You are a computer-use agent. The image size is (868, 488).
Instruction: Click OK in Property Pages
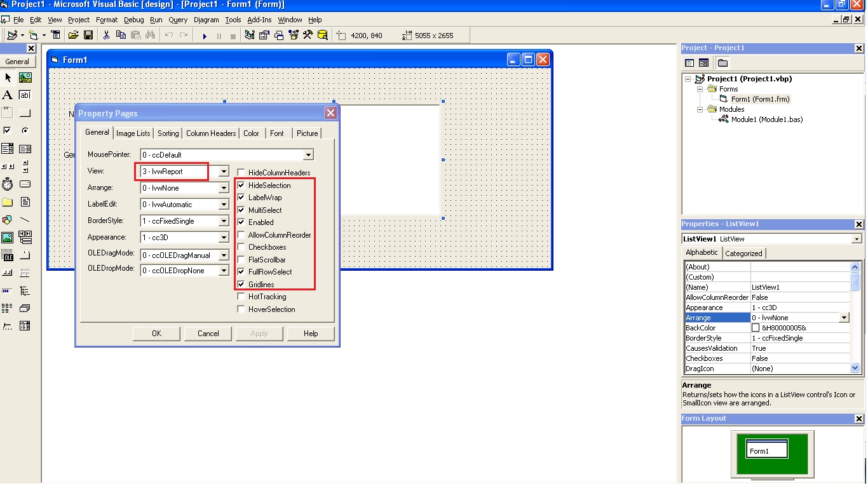pos(156,334)
